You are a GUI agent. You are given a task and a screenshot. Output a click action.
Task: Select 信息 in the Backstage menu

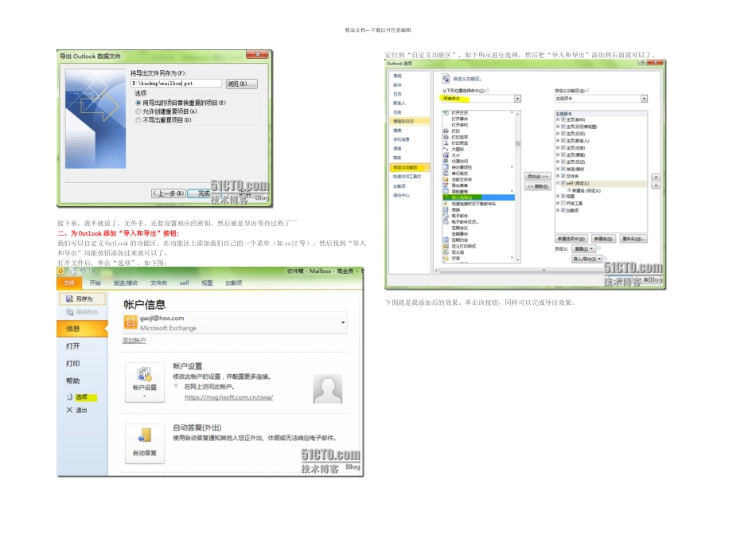83,329
